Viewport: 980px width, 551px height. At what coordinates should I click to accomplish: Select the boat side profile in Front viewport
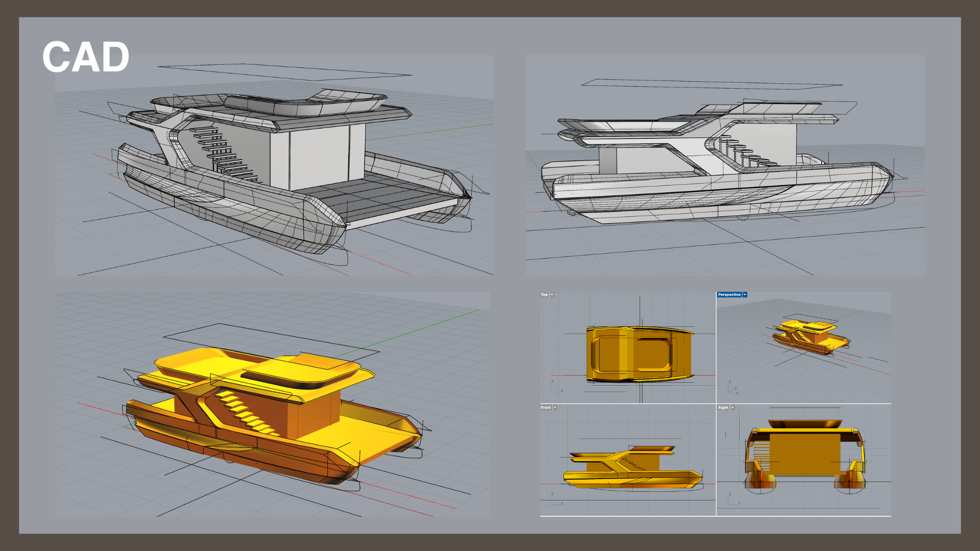(633, 469)
